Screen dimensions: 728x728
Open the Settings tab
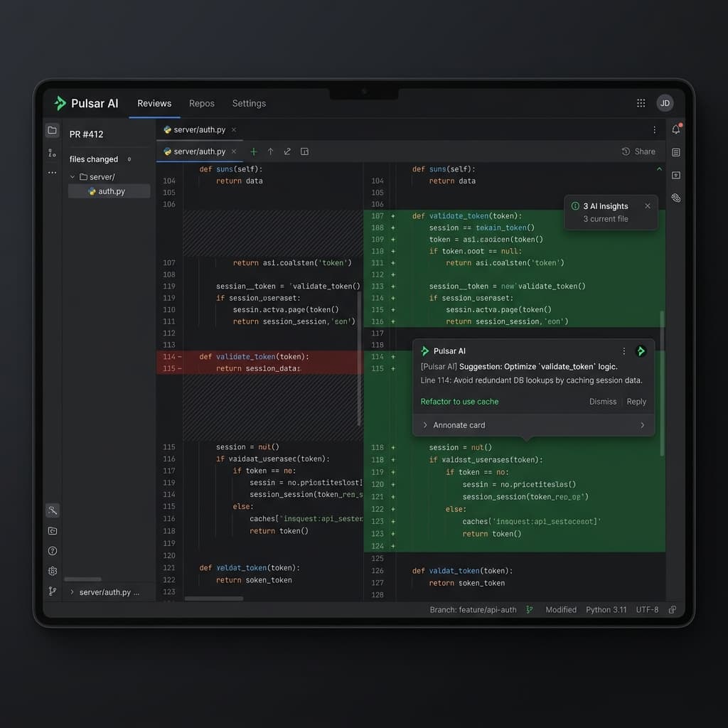click(x=249, y=104)
